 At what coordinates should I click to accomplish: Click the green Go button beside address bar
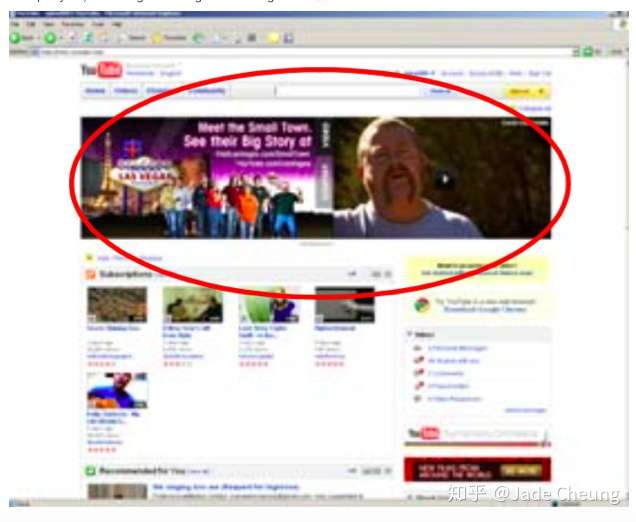588,52
